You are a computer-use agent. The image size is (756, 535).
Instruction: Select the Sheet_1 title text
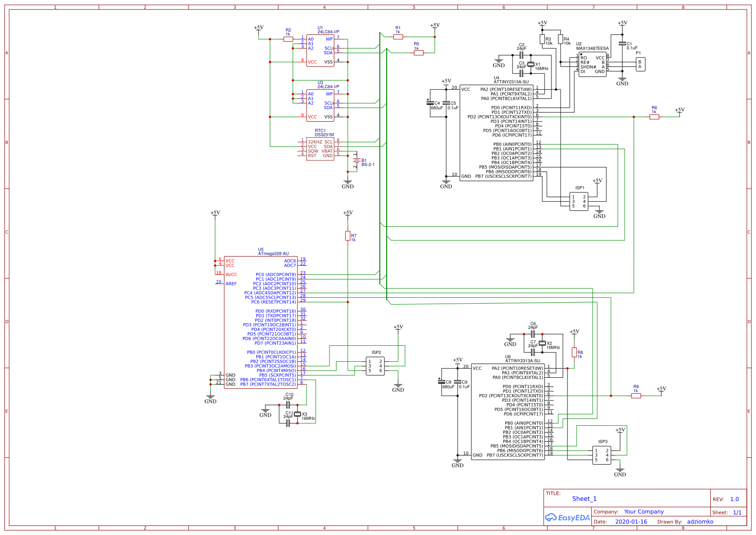584,498
